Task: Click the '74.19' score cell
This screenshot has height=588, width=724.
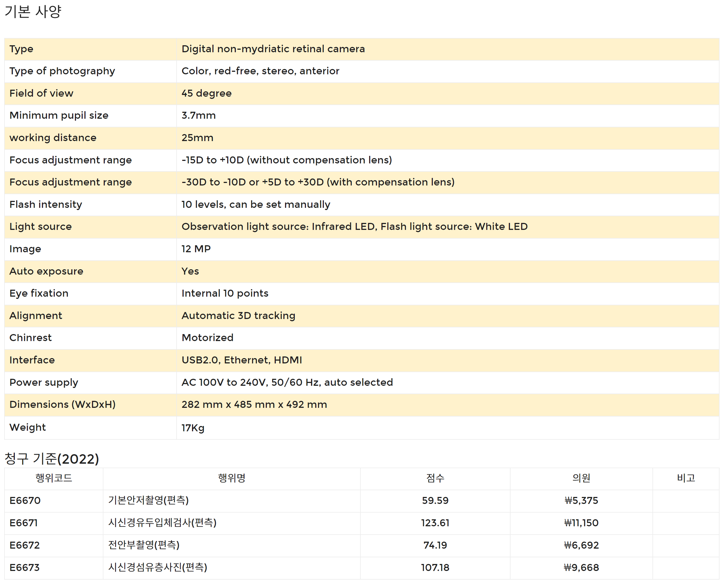Action: 435,545
